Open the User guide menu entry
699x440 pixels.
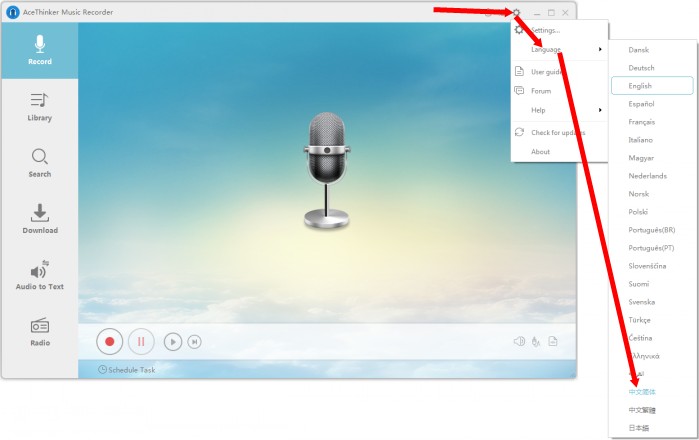click(559, 71)
